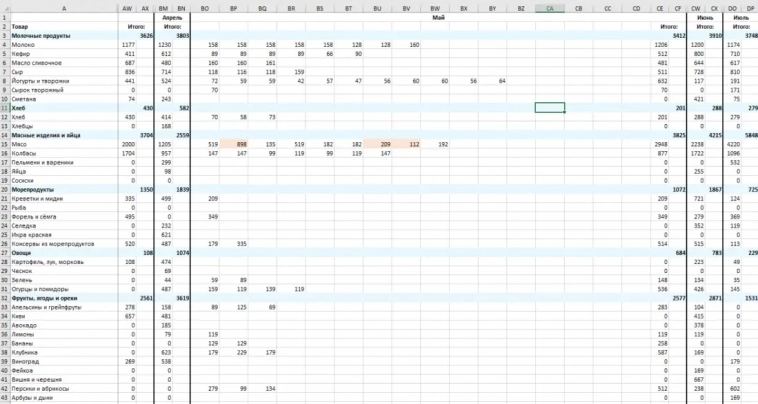Select the 'Консервы из морепродуктов' cell
Screen dimensions: 758x404
tap(64, 244)
